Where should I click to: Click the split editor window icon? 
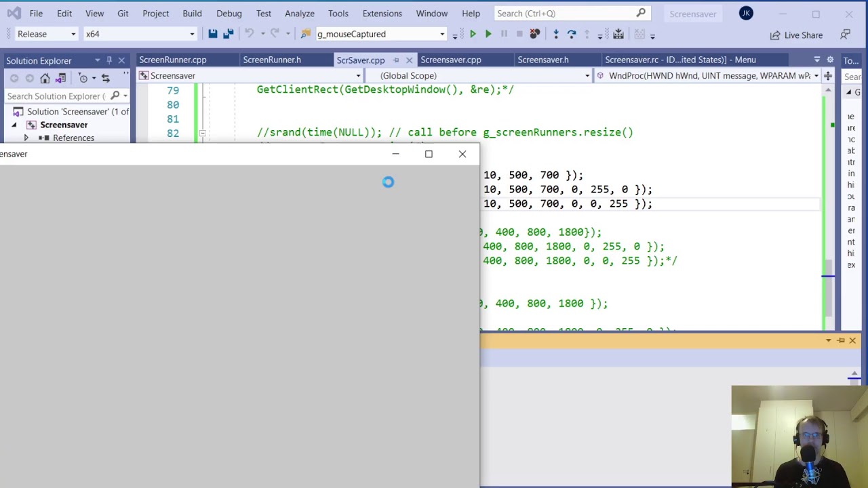[828, 76]
